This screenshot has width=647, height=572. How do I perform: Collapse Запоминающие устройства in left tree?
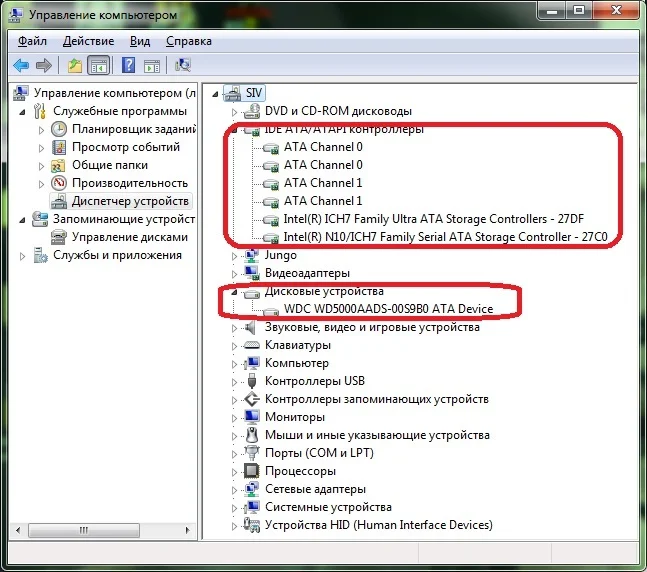tap(22, 220)
